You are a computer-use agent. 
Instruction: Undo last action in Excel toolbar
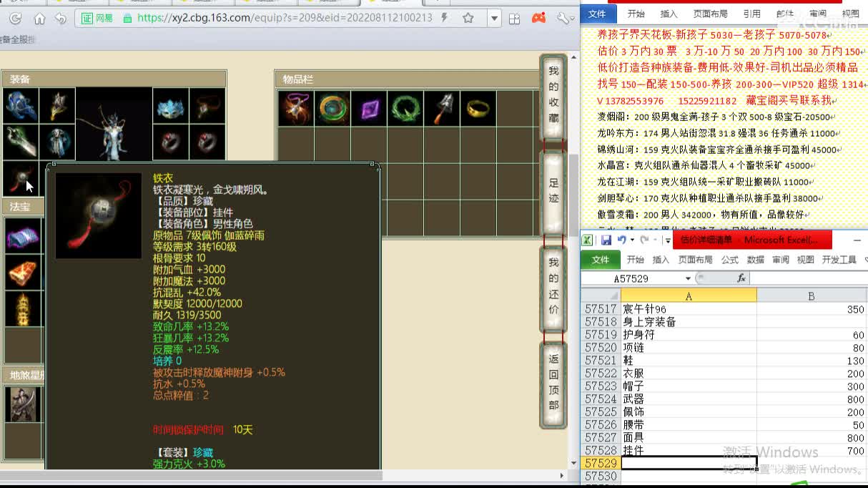[621, 240]
